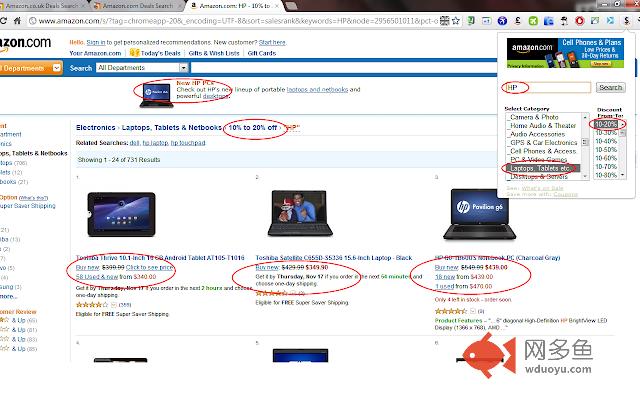Click the pound sign deals extension icon
The image size is (640, 400).
(518, 20)
